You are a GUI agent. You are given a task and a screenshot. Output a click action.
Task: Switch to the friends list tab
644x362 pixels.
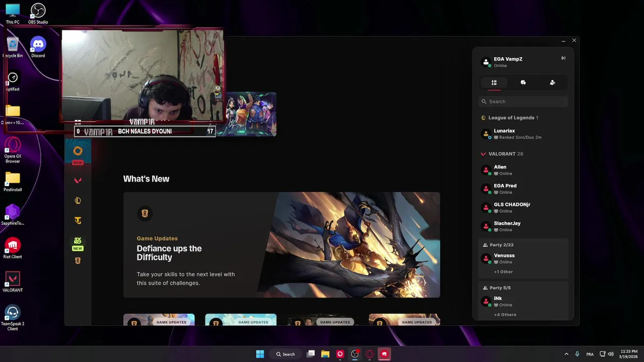[x=494, y=82]
